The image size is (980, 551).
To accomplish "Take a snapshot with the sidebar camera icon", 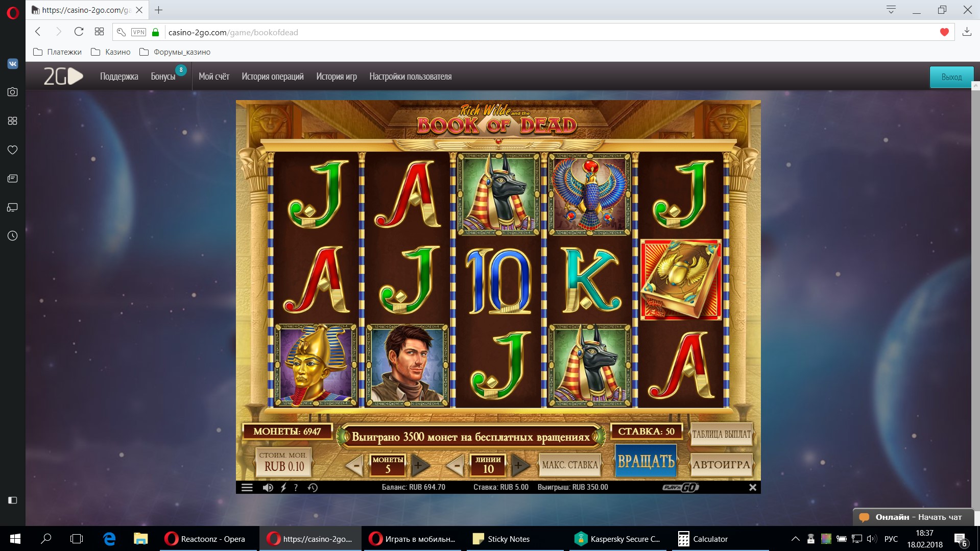I will [13, 92].
